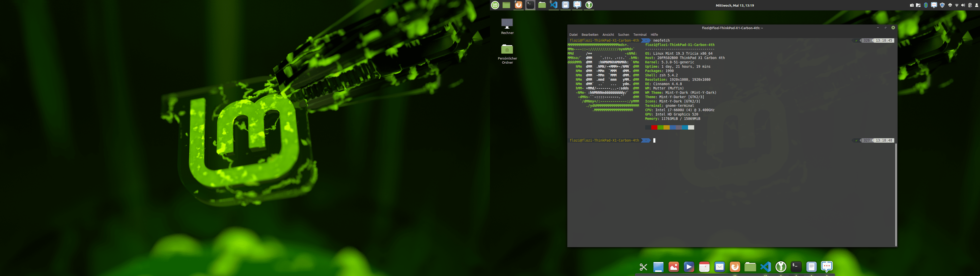
Task: Open the Wi-Fi network applet
Action: (x=957, y=5)
